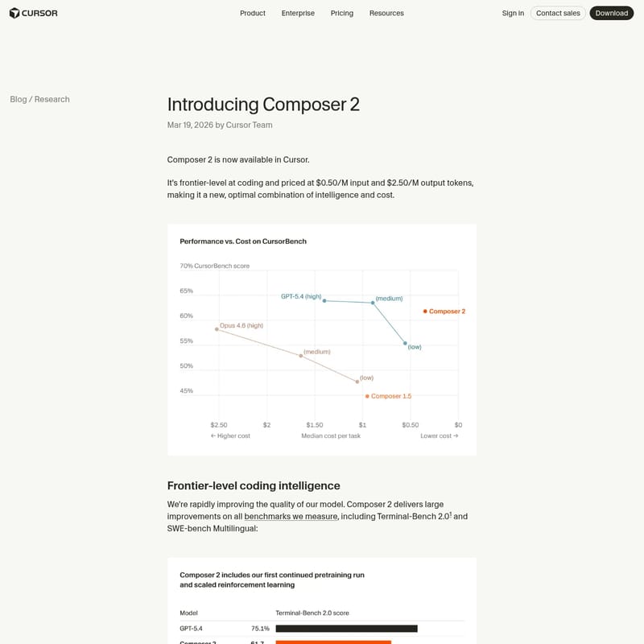Viewport: 644px width, 644px height.
Task: Click the Opus 4.6 (high) data point
Action: (217, 329)
